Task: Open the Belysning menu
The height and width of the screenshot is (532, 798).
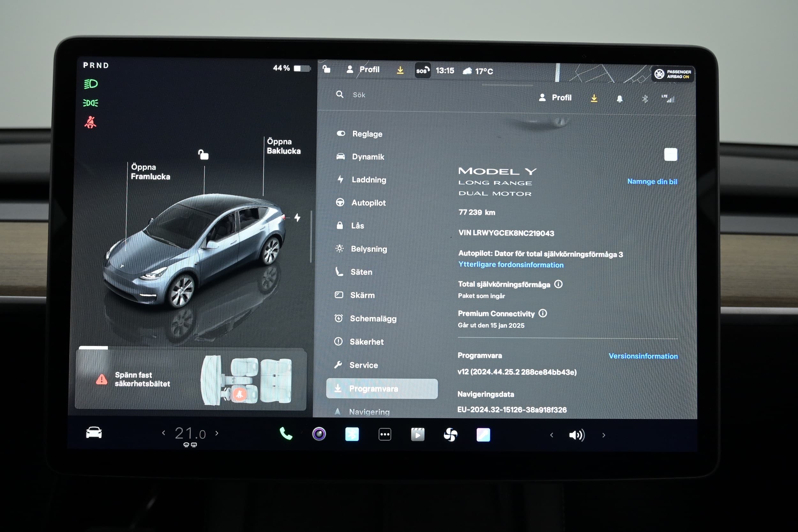Action: pos(361,249)
